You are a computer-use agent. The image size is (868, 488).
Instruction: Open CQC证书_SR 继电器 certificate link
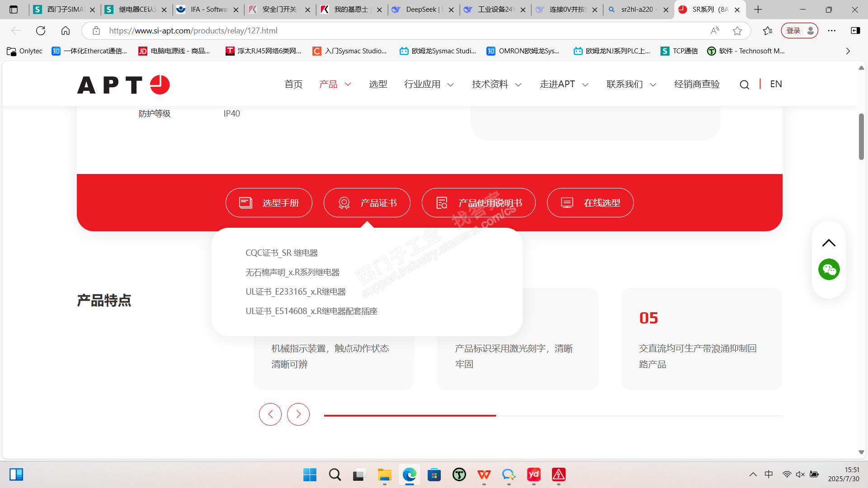(281, 253)
